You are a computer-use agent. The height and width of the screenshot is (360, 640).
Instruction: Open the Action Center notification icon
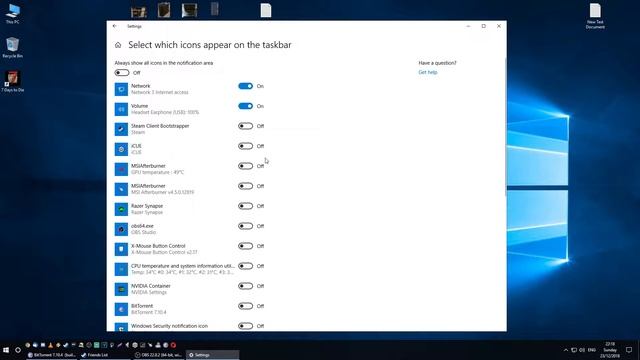(629, 350)
